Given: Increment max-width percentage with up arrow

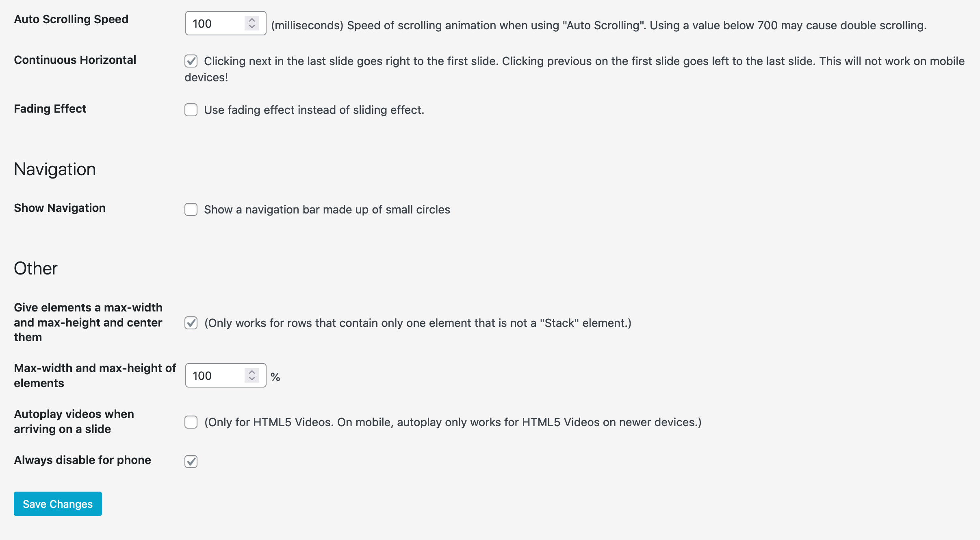Looking at the screenshot, I should (x=252, y=372).
